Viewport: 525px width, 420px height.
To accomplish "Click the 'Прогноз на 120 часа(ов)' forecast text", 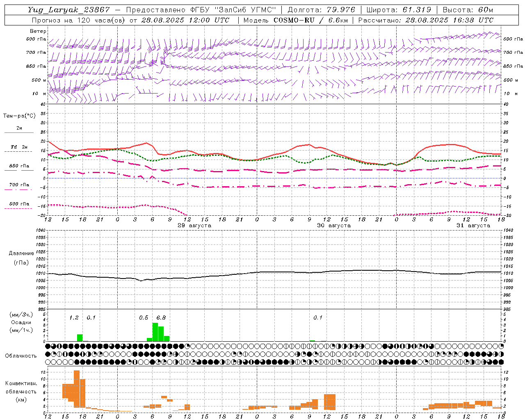I will click(79, 20).
